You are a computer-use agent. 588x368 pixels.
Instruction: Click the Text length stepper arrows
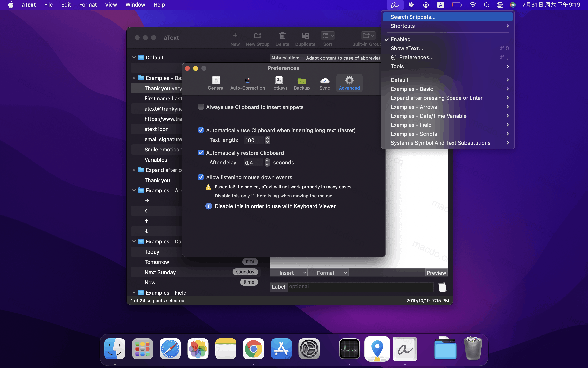tap(267, 140)
